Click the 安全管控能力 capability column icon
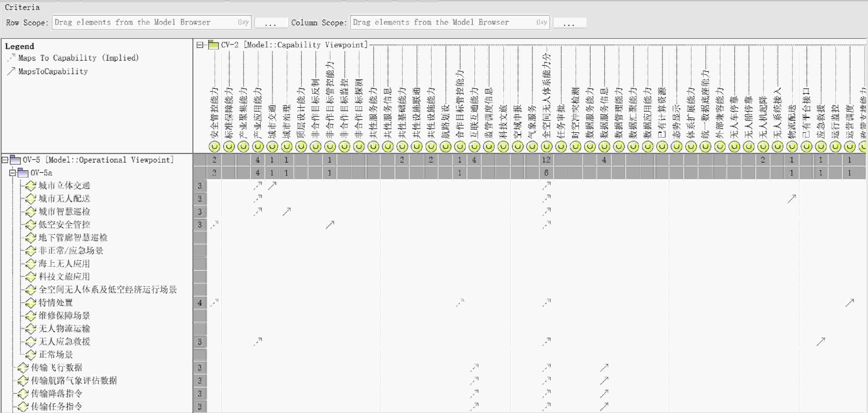Image resolution: width=868 pixels, height=413 pixels. pyautogui.click(x=214, y=147)
